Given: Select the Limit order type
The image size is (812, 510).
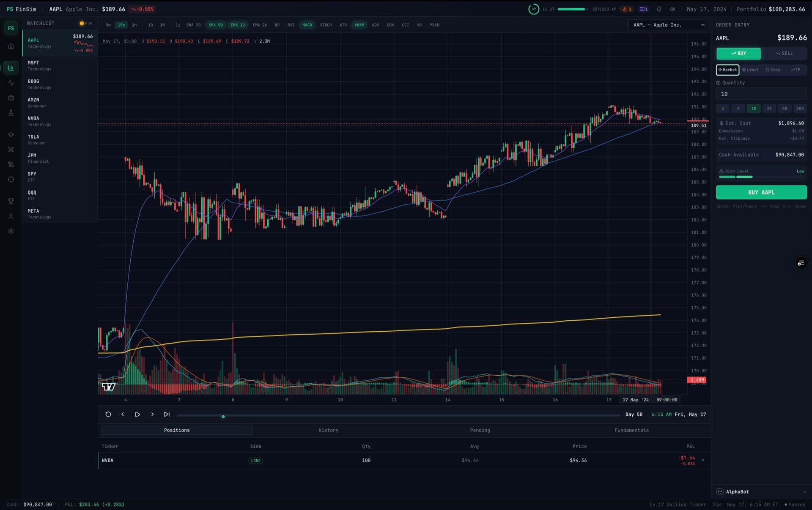Looking at the screenshot, I should point(751,70).
